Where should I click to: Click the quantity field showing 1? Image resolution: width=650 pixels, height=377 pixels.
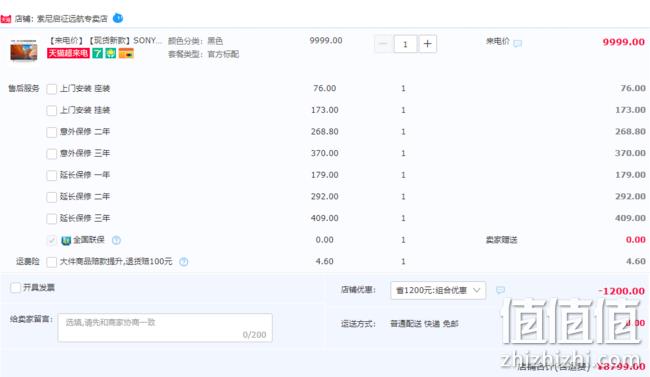(x=405, y=44)
